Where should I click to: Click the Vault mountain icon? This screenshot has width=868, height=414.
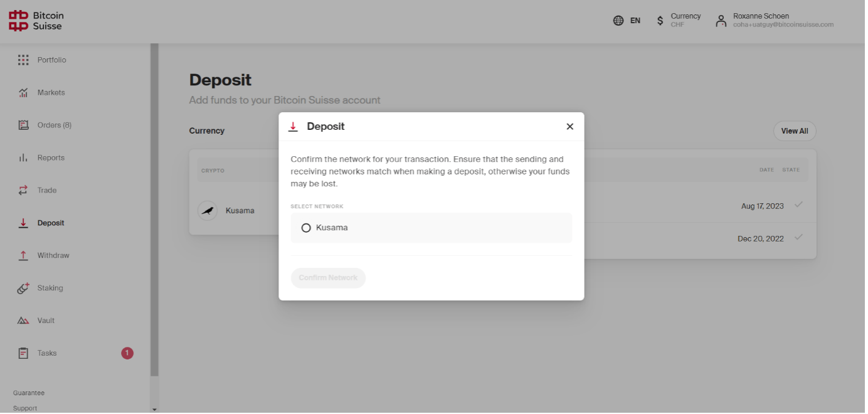(x=23, y=321)
